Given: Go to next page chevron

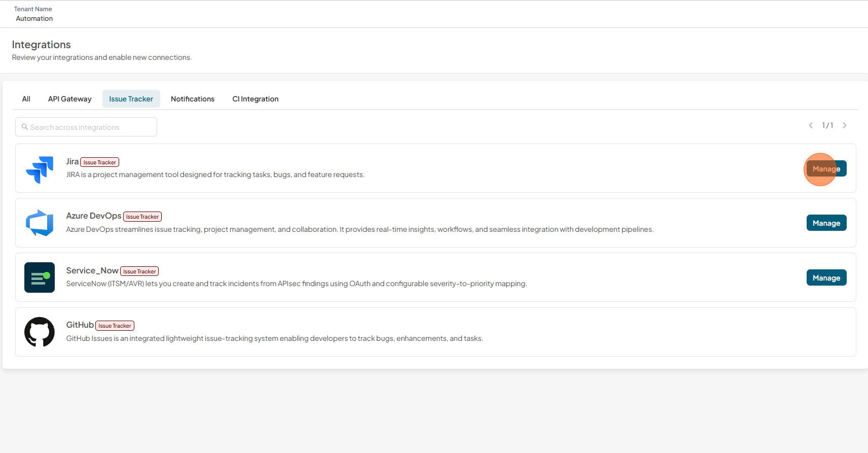Looking at the screenshot, I should (845, 125).
